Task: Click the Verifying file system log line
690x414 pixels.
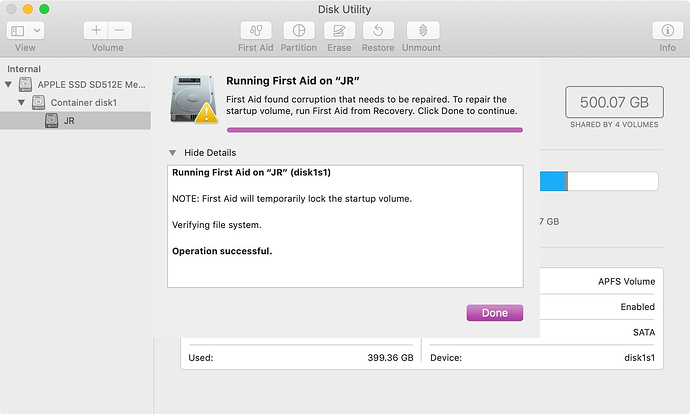Action: coord(217,225)
